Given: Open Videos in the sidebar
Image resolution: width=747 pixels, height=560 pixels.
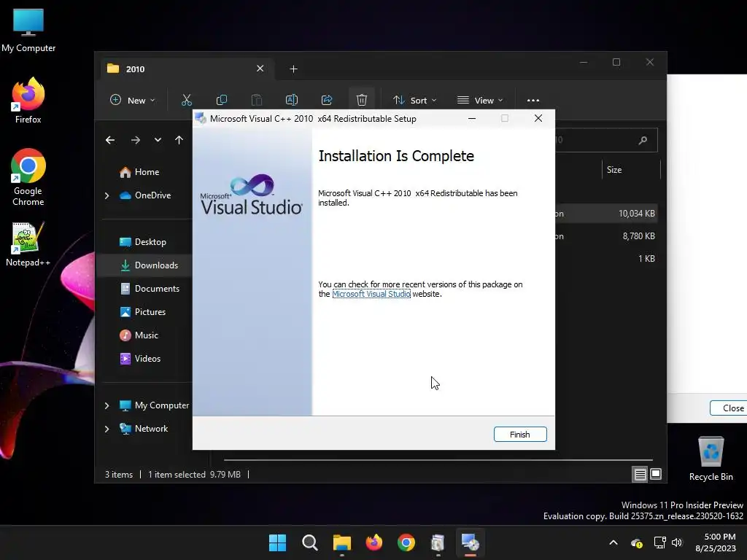Looking at the screenshot, I should (147, 359).
